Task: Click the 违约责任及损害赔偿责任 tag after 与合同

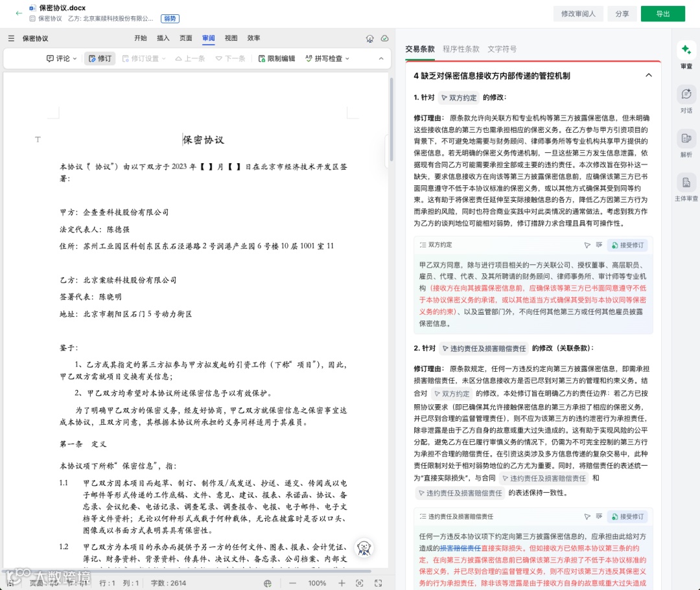Action: tap(544, 479)
